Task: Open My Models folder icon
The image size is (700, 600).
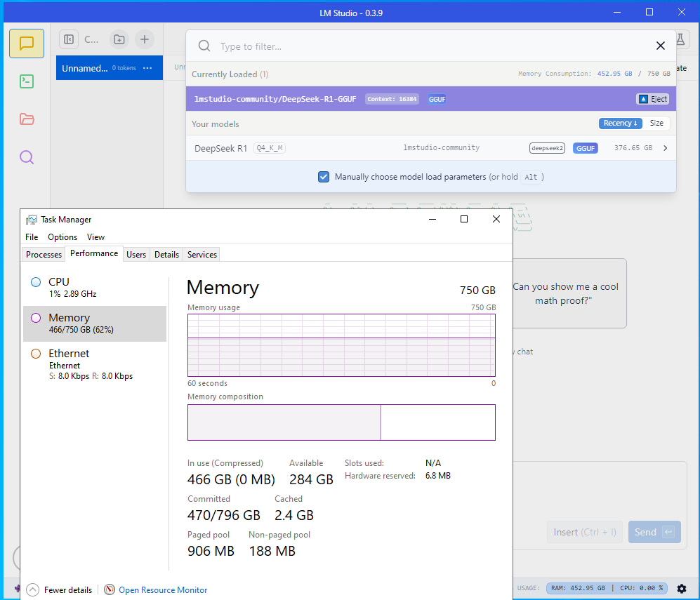Action: [x=27, y=119]
